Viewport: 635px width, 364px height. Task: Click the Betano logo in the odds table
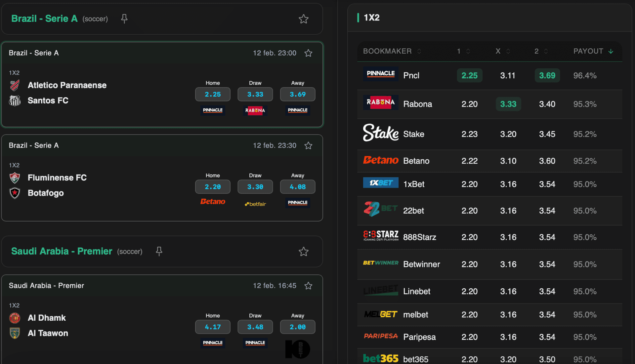coord(380,161)
